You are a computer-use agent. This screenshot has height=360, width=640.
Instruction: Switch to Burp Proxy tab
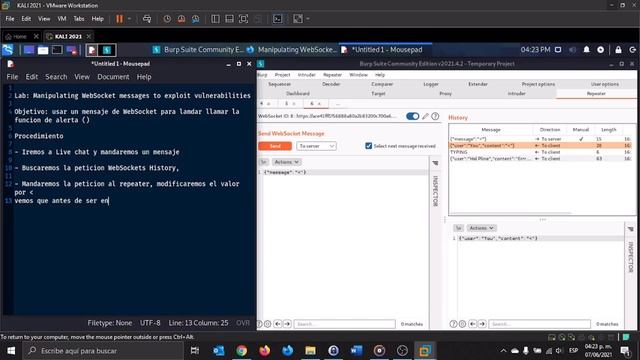point(445,93)
